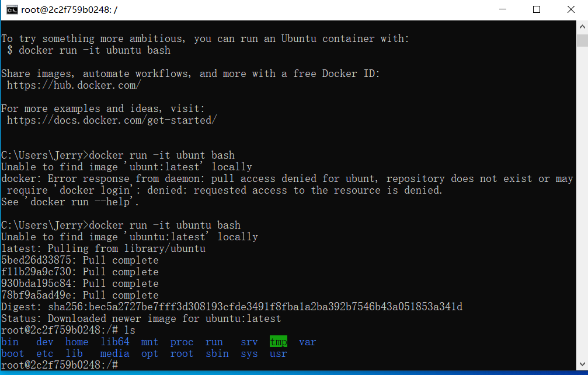The width and height of the screenshot is (588, 375).
Task: Click the 'lib' directory name
Action: pos(74,353)
